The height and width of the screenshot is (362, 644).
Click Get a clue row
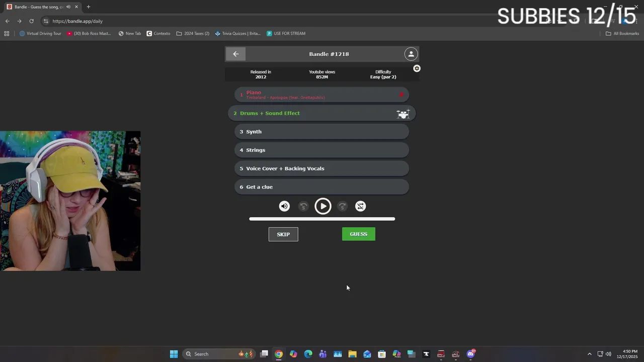321,187
